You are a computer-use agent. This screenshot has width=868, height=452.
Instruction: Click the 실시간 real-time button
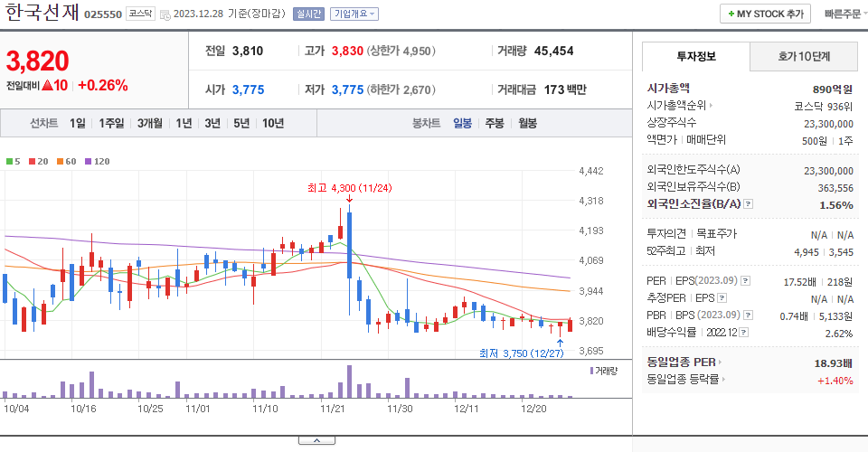(308, 14)
